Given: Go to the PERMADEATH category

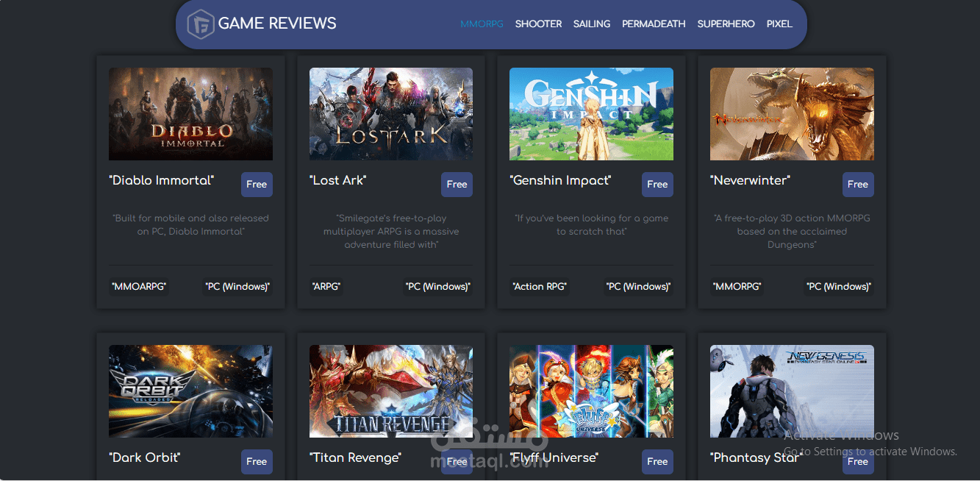Looking at the screenshot, I should click(654, 24).
